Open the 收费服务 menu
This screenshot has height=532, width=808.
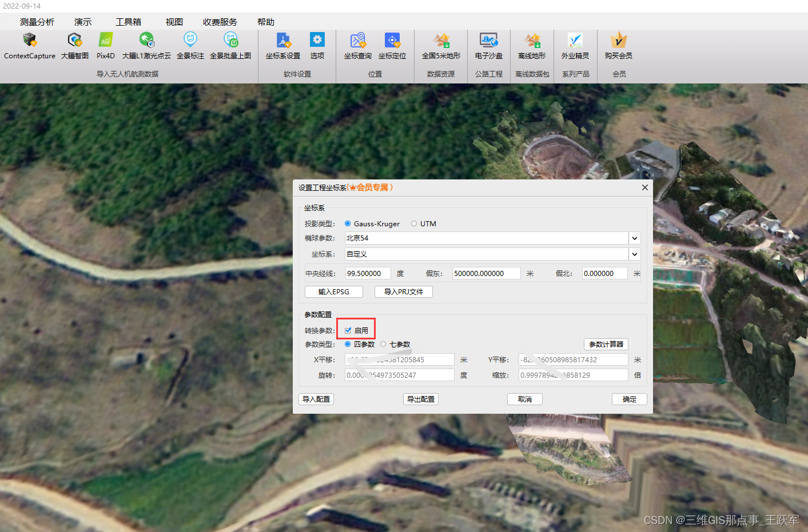point(220,22)
